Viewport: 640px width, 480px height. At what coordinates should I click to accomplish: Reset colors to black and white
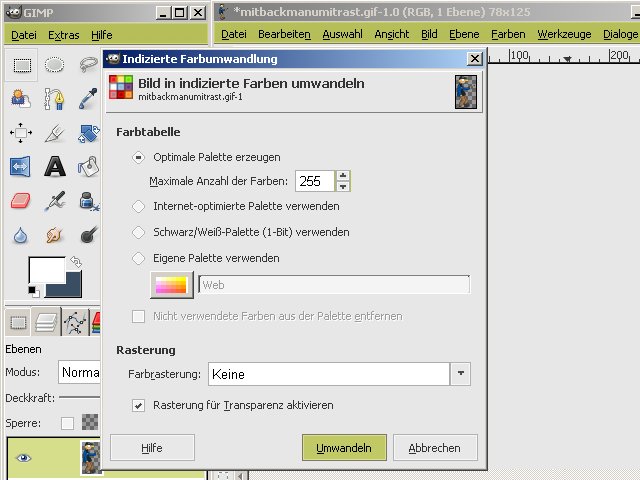coord(34,291)
